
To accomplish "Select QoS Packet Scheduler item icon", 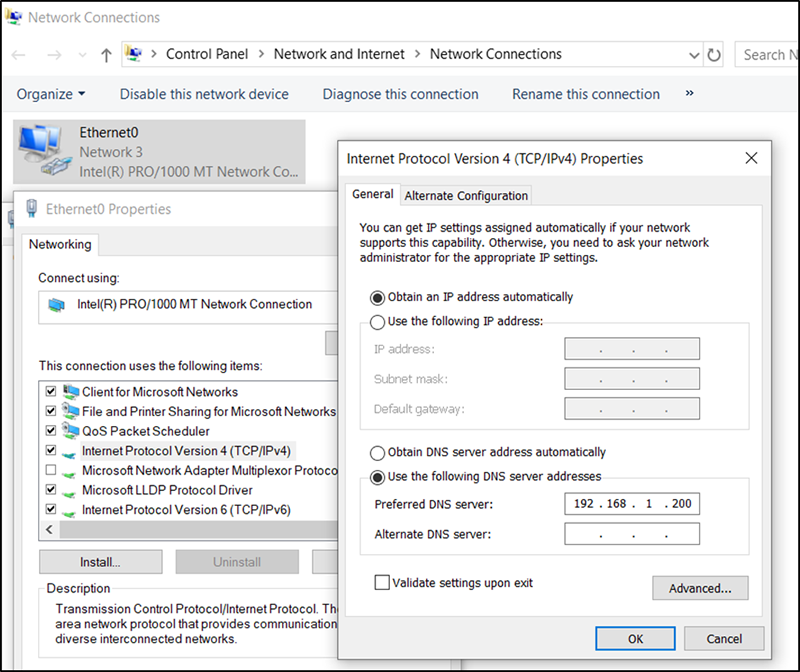I will click(x=70, y=431).
